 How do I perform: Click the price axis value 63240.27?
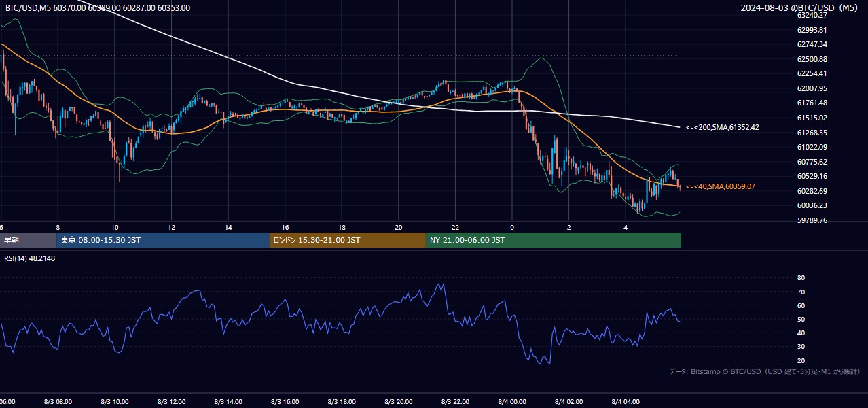coord(812,15)
